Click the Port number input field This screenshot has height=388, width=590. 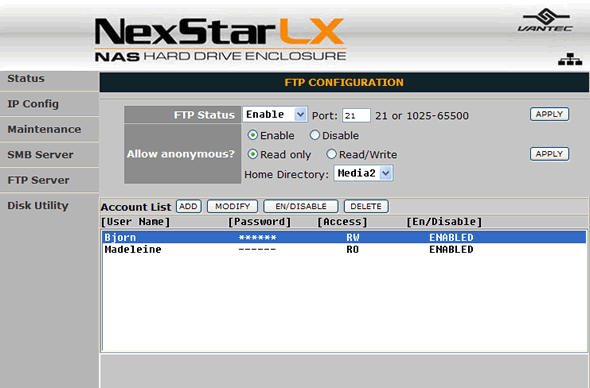356,116
